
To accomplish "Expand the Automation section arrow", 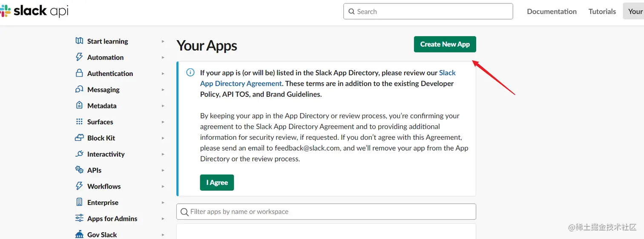I will point(163,57).
